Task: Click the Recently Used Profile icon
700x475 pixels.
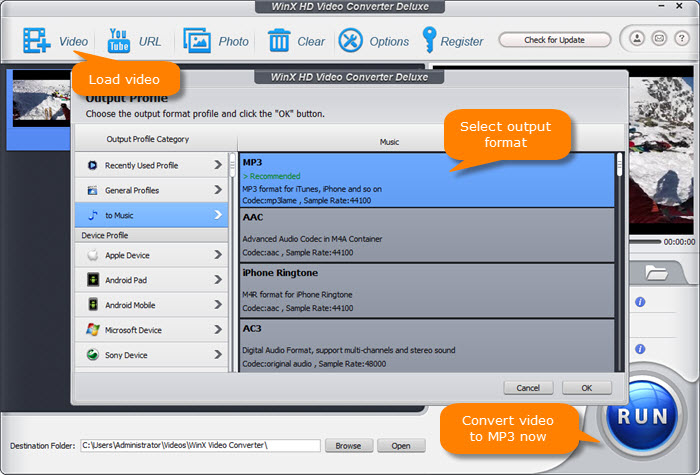Action: pyautogui.click(x=92, y=165)
